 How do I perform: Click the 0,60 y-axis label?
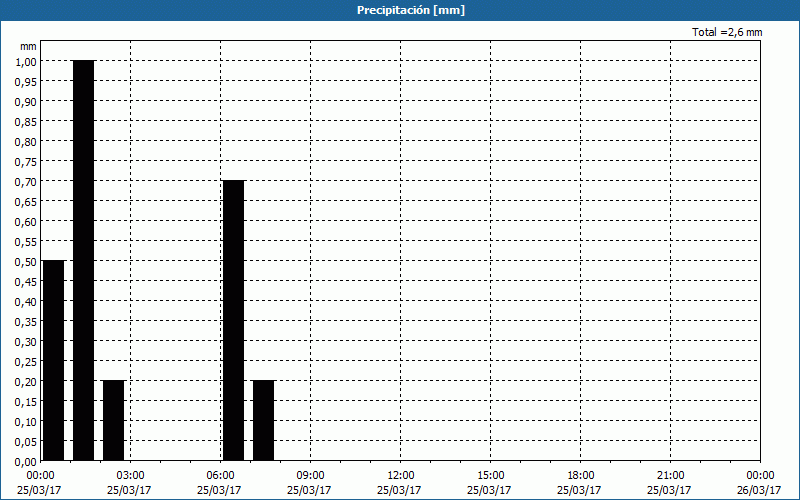(26, 221)
